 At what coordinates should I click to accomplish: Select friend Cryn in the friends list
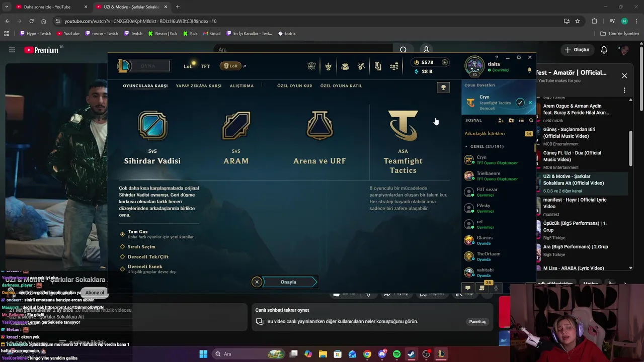[499, 160]
